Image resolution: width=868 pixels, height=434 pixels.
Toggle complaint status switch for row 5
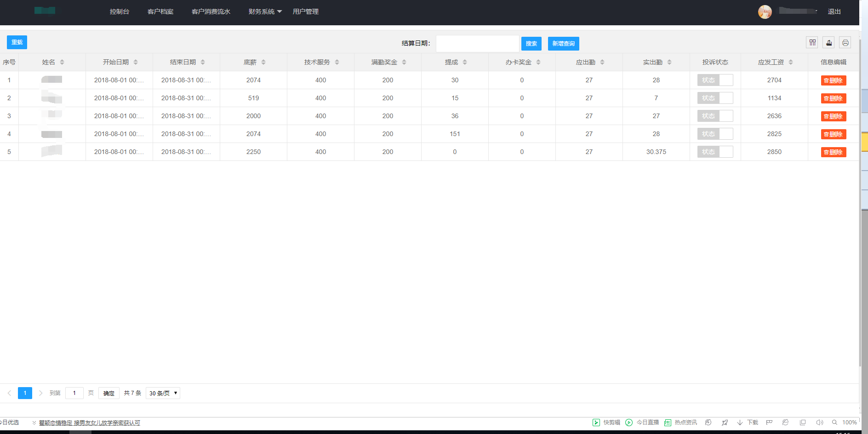tap(715, 152)
